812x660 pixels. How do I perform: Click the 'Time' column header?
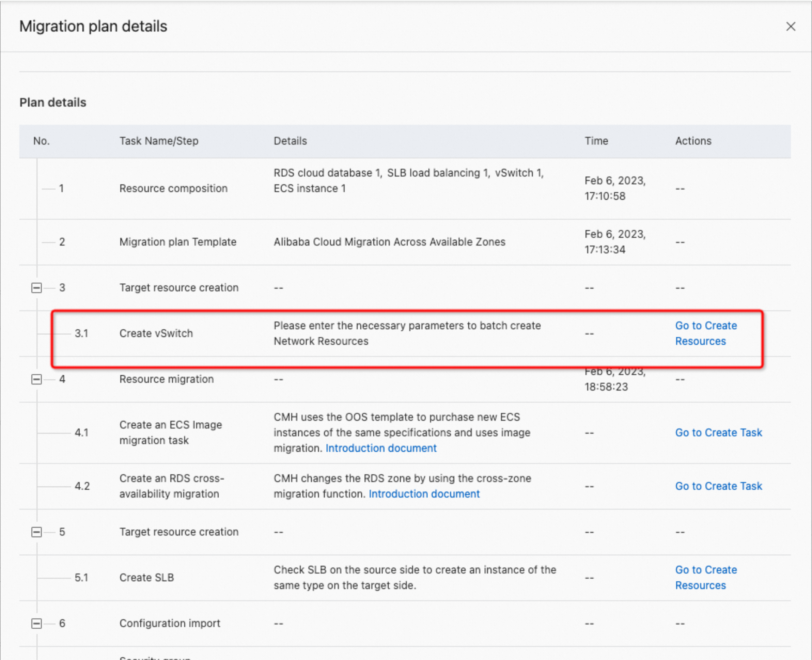pos(596,141)
